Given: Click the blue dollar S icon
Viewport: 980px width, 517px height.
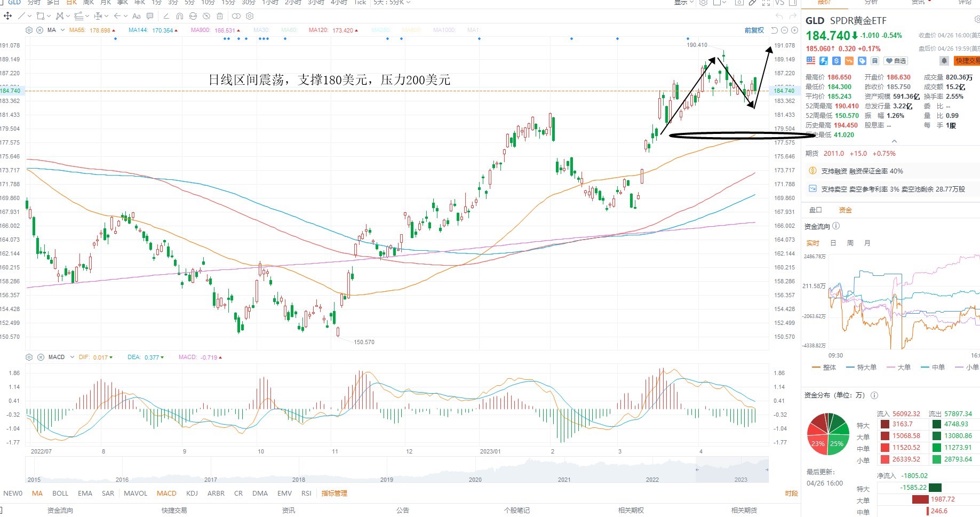Looking at the screenshot, I should 836,61.
